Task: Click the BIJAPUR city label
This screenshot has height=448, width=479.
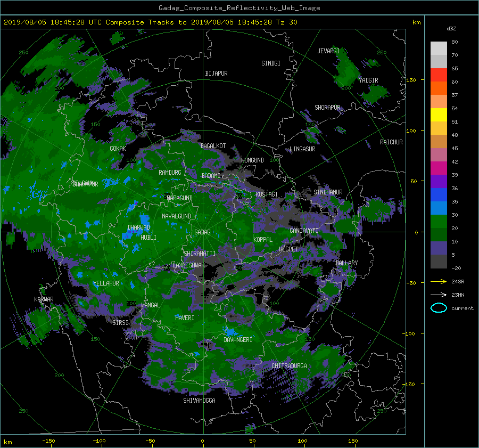Action: (x=216, y=74)
